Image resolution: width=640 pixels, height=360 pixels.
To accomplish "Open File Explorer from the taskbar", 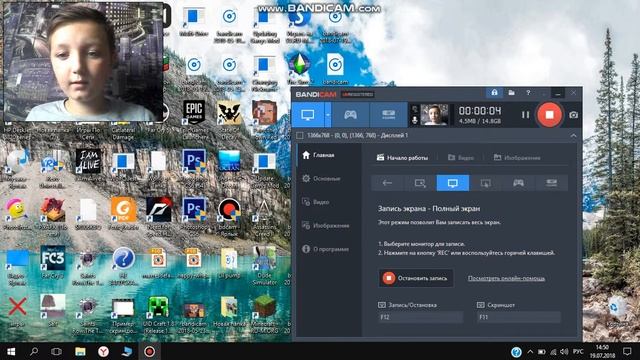I will (x=80, y=351).
